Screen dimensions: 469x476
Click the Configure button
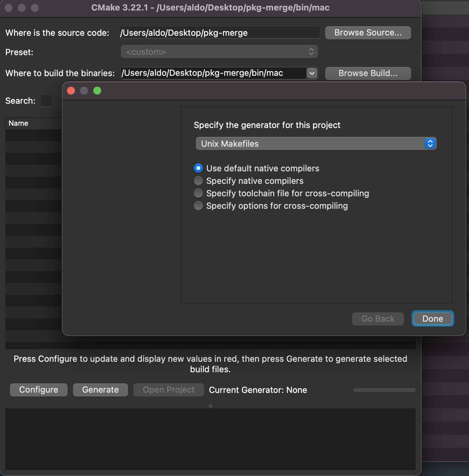click(39, 390)
